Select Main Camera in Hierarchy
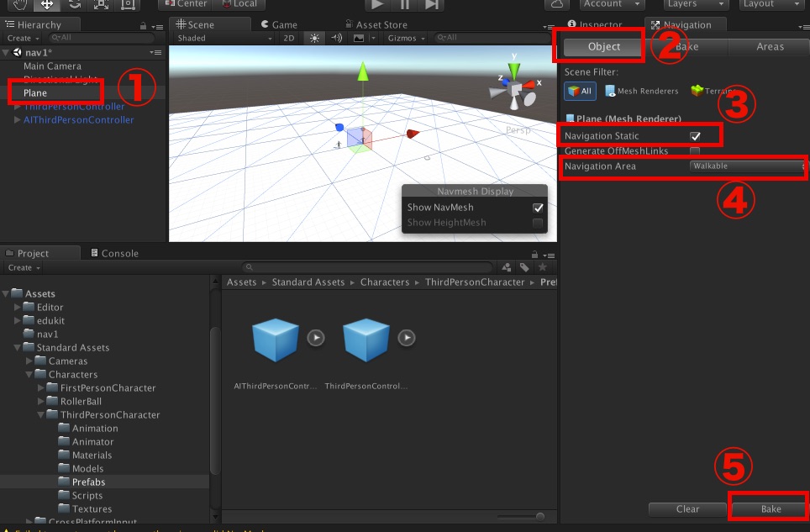 click(52, 66)
